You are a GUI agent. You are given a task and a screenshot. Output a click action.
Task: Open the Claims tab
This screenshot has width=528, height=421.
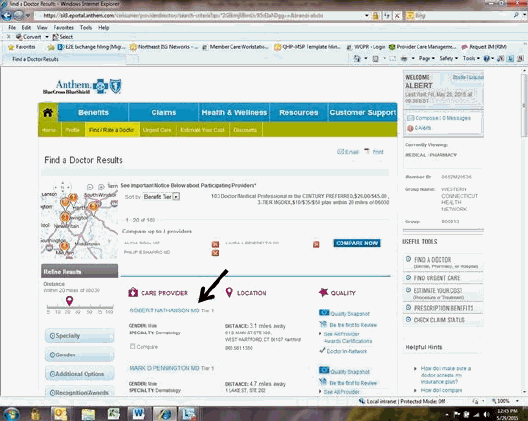[x=164, y=112]
